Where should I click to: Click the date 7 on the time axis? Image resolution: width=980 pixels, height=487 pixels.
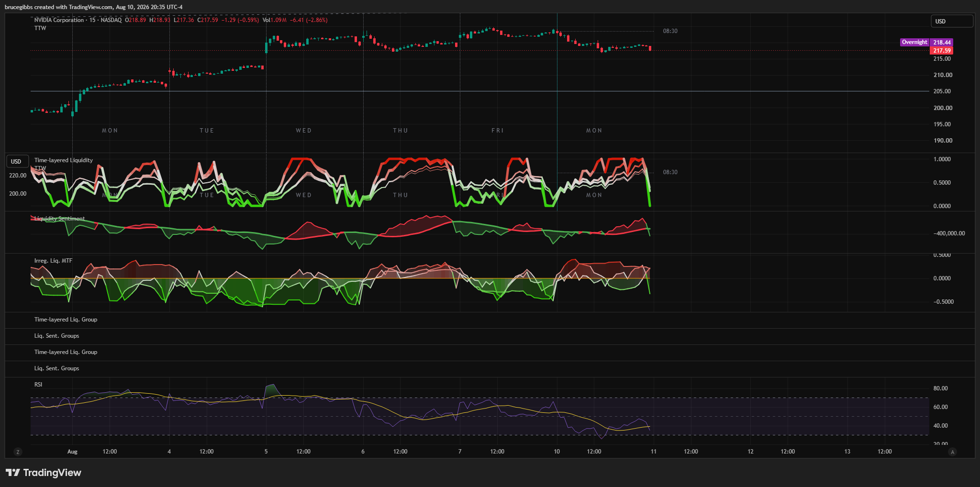[x=460, y=452]
